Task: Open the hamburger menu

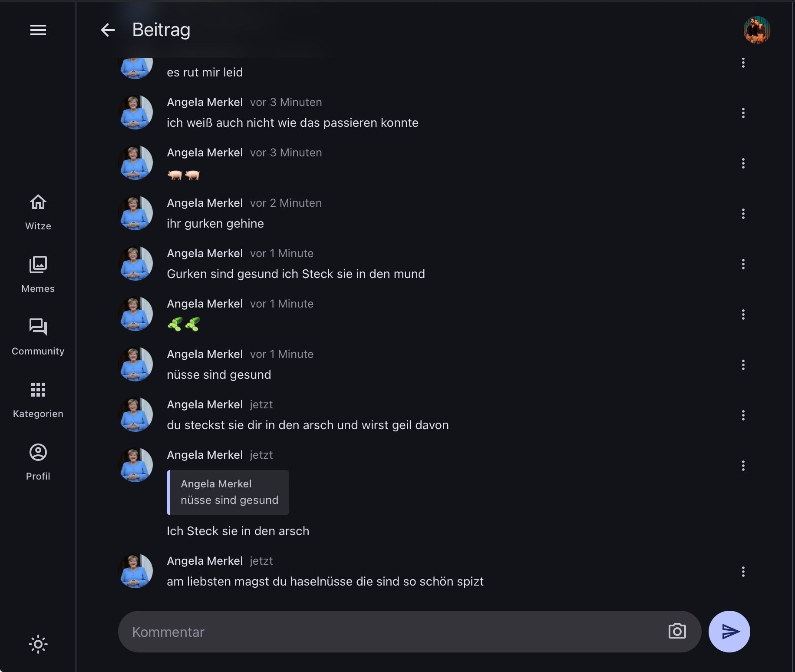Action: [x=38, y=30]
